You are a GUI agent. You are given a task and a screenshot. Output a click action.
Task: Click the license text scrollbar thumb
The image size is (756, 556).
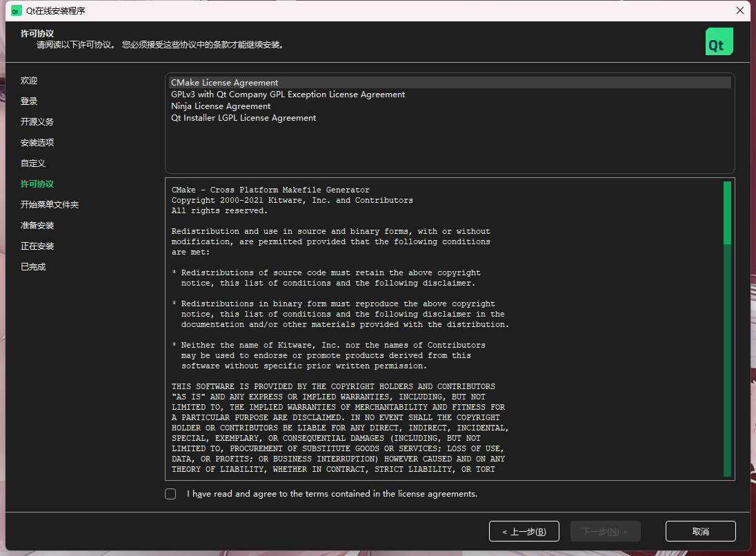point(727,212)
